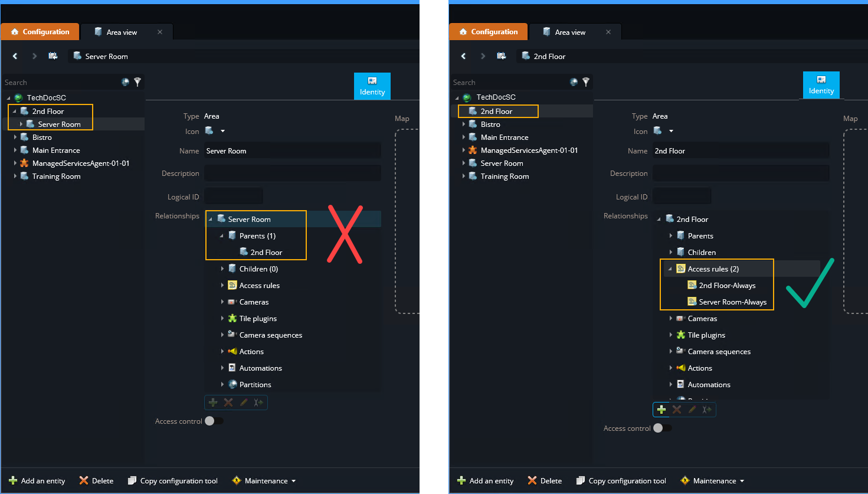
Task: Click the Add an entity button
Action: tap(37, 480)
